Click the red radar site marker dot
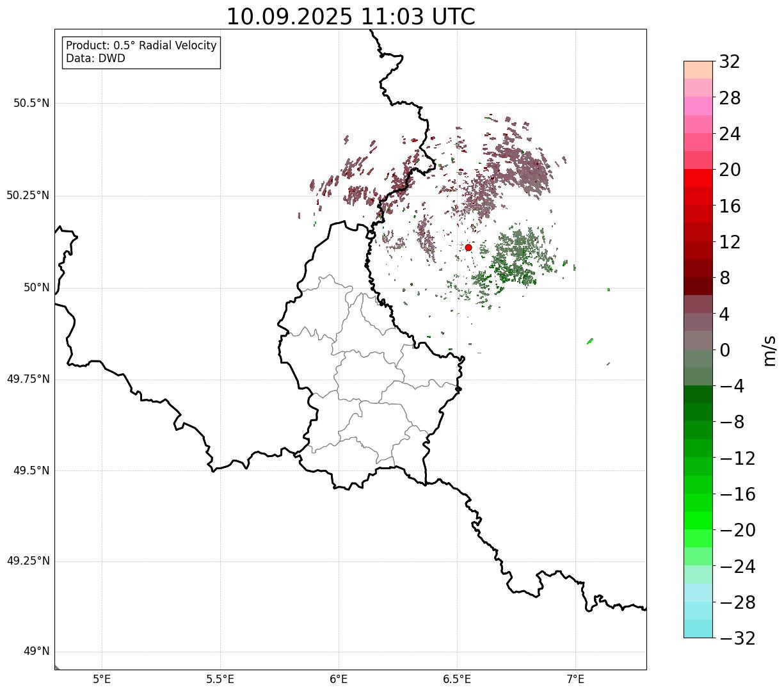Image resolution: width=784 pixels, height=692 pixels. click(468, 247)
